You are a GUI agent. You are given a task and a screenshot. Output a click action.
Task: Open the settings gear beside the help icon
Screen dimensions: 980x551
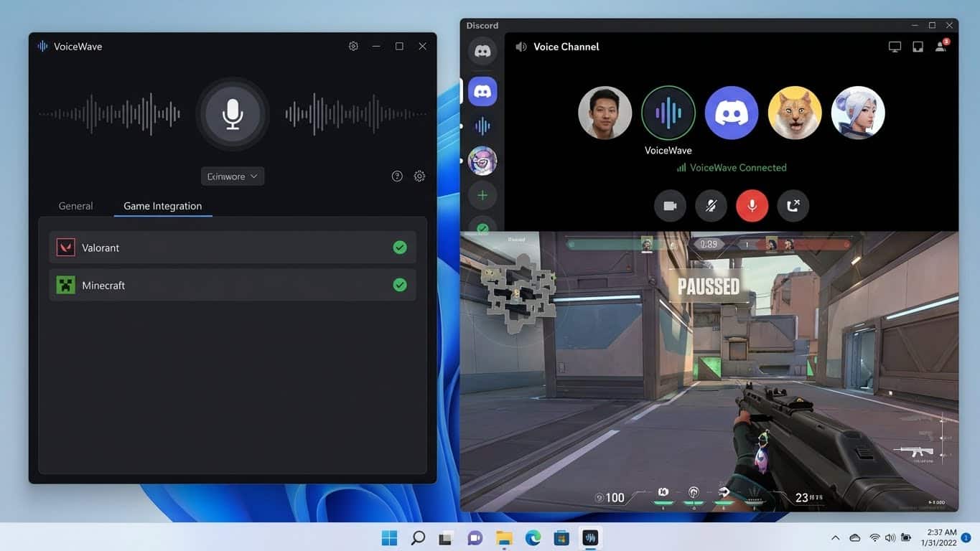click(420, 176)
